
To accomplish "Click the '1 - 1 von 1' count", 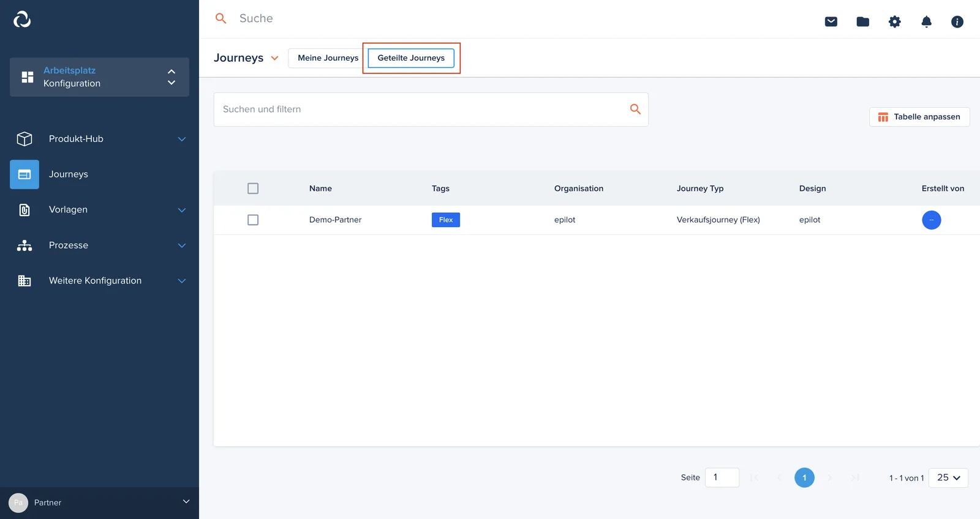I will (907, 478).
